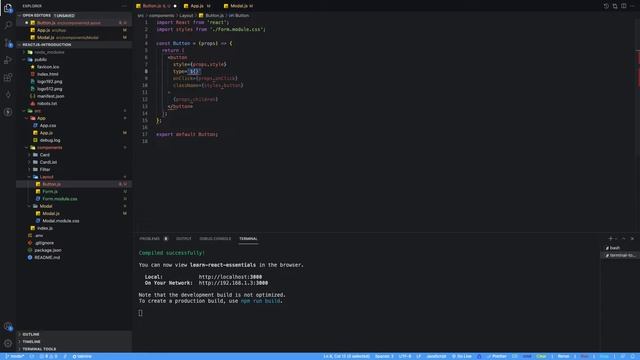
Task: Open Form.js in the Layout folder
Action: (50, 192)
